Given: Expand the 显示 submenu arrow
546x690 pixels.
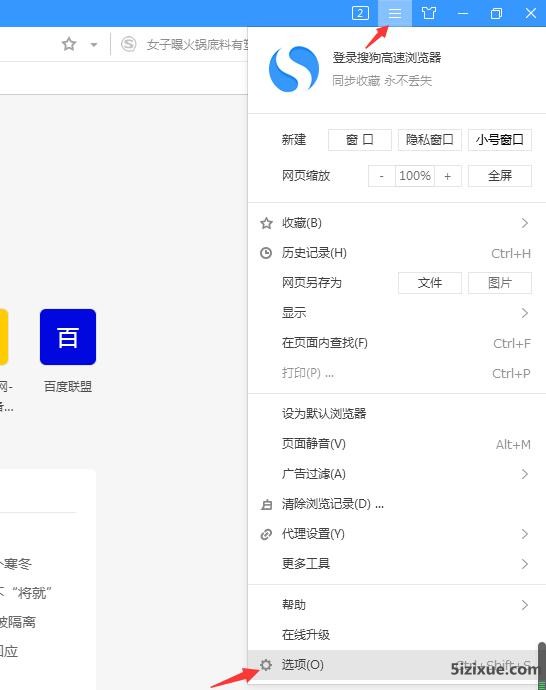Looking at the screenshot, I should coord(524,313).
